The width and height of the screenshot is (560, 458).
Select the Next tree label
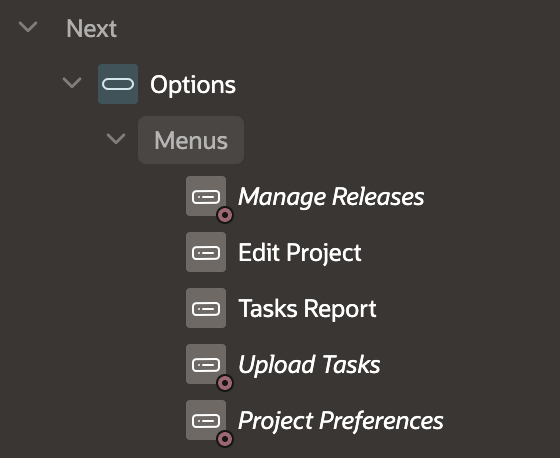tap(91, 29)
